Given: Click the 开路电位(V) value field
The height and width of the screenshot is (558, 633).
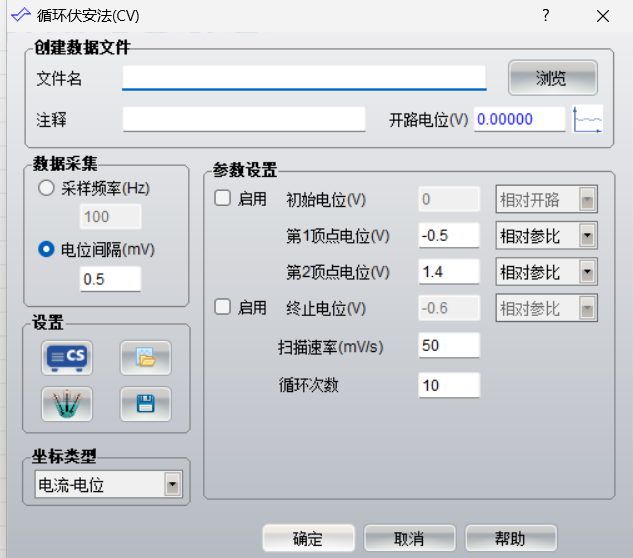Looking at the screenshot, I should (519, 119).
